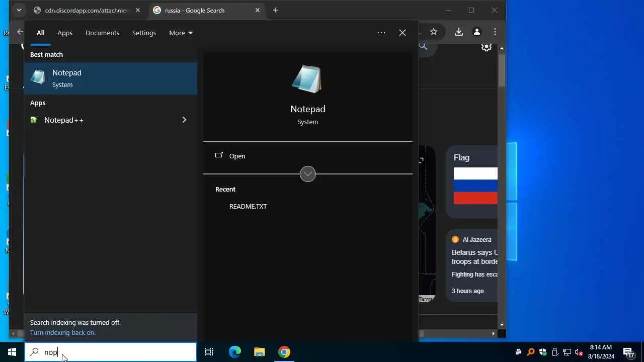644x362 pixels.
Task: Click Google search magnifier icon
Action: pyautogui.click(x=423, y=46)
